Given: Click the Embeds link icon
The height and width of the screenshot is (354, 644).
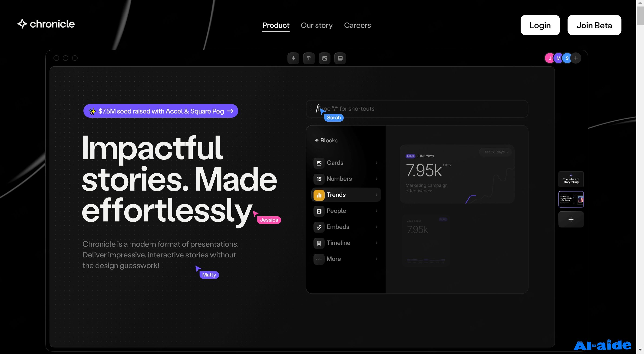Looking at the screenshot, I should tap(319, 227).
